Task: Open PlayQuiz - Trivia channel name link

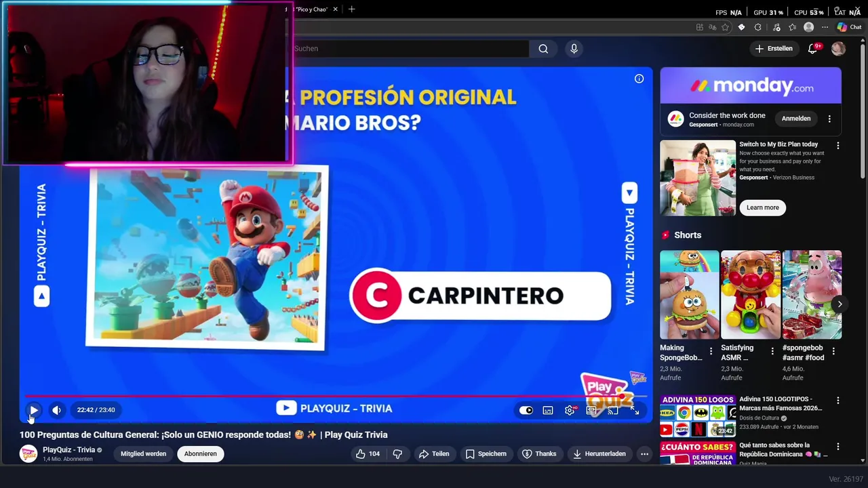Action: pyautogui.click(x=68, y=450)
